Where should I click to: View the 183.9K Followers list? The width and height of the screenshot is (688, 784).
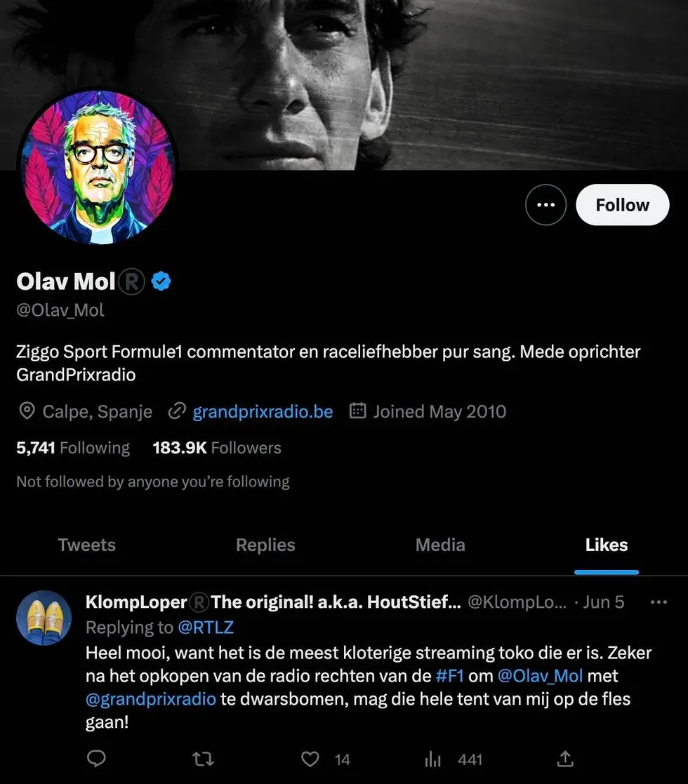click(217, 448)
